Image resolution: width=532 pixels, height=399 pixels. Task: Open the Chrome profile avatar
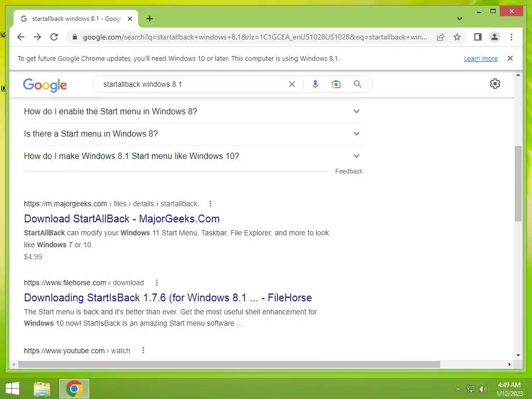point(495,37)
